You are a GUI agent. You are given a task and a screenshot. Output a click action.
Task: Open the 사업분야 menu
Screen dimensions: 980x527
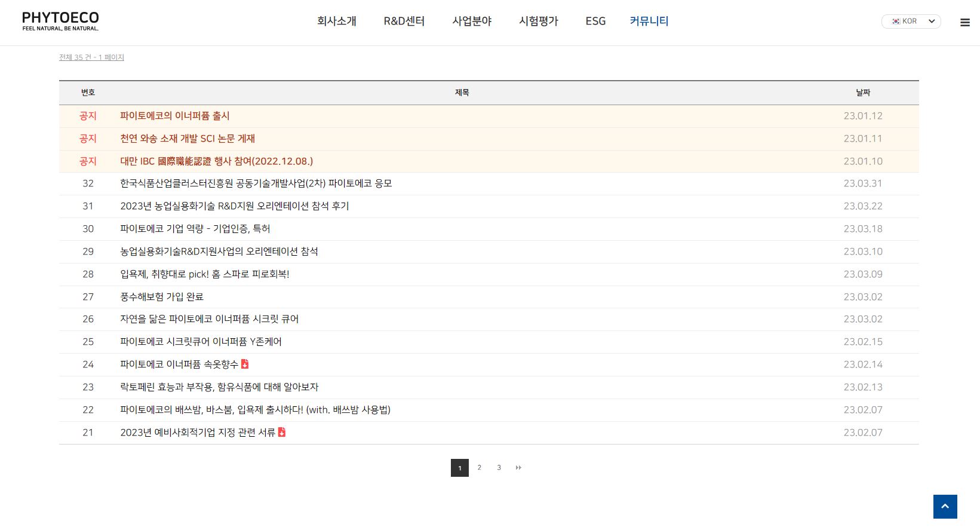click(472, 21)
